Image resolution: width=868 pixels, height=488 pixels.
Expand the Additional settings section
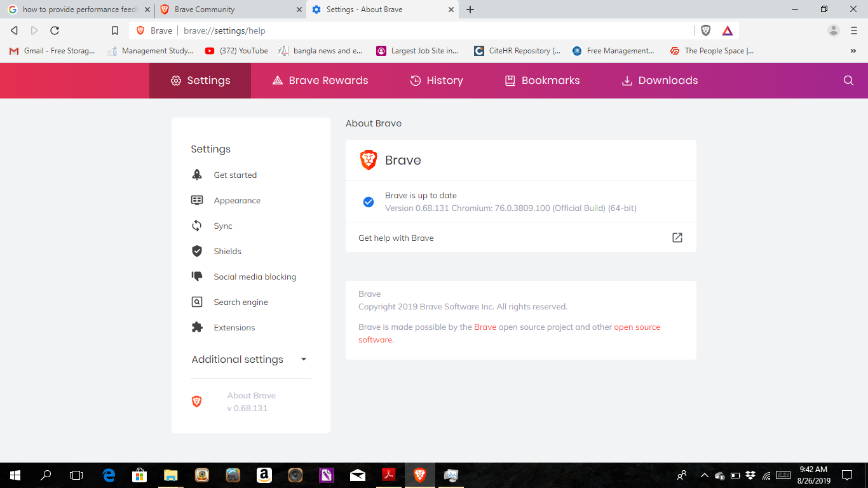(249, 359)
